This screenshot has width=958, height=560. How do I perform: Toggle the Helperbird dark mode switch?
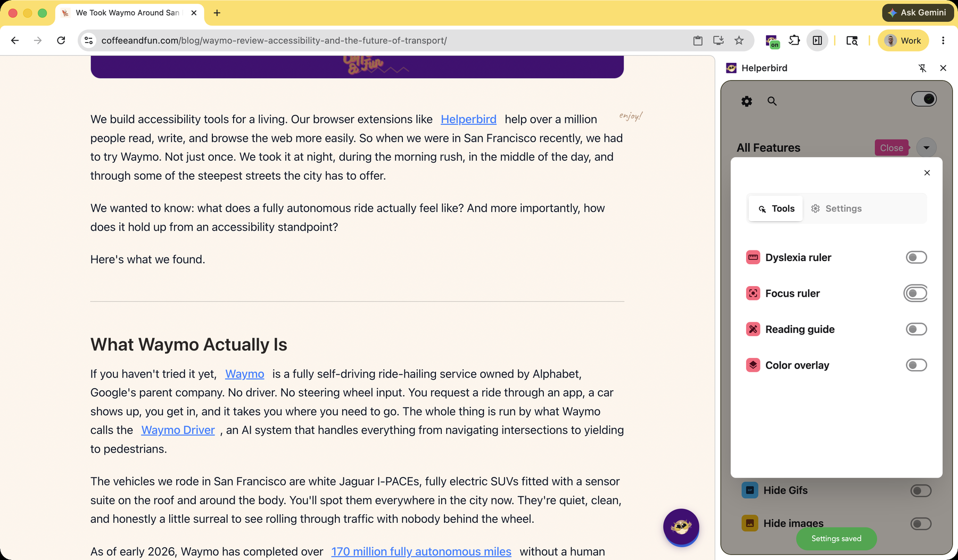click(924, 99)
